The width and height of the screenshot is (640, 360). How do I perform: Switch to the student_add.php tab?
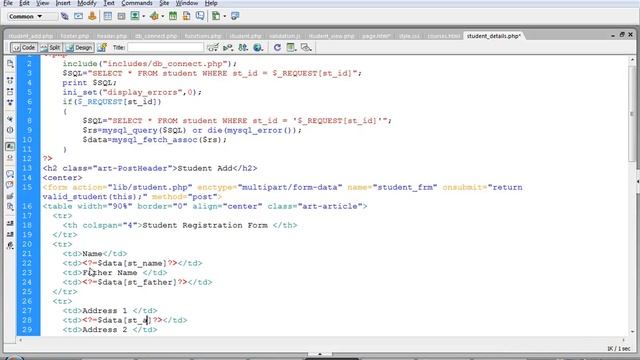[31, 36]
